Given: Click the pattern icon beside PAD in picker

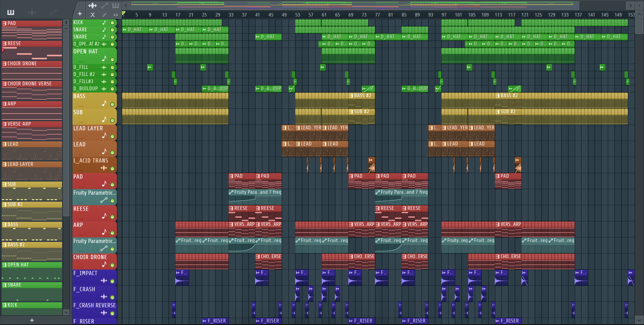Looking at the screenshot, I should pyautogui.click(x=4, y=23).
